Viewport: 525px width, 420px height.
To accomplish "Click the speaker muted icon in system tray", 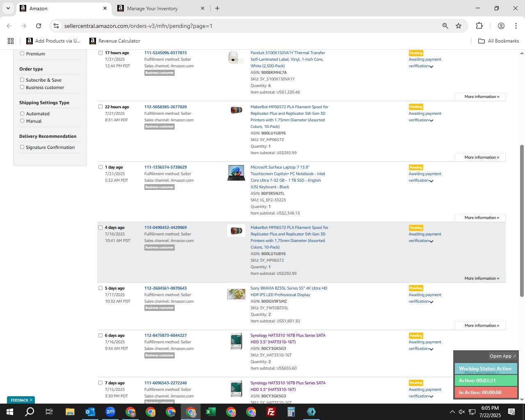I will pyautogui.click(x=462, y=412).
